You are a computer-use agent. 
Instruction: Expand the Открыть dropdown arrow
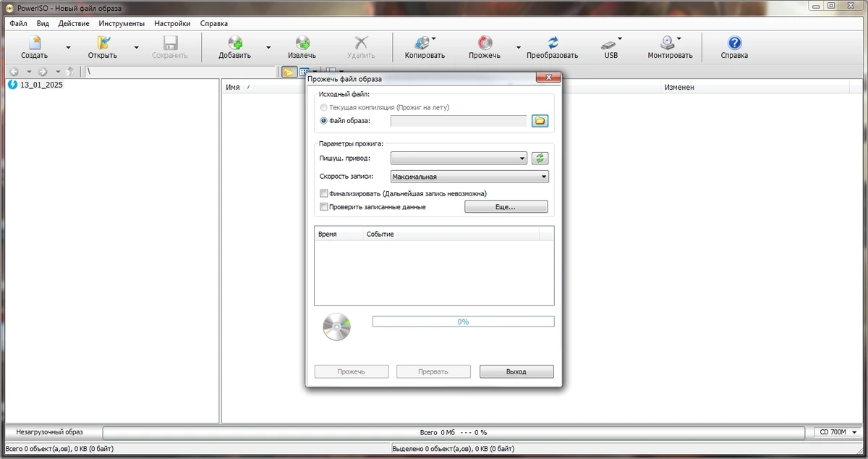click(137, 48)
